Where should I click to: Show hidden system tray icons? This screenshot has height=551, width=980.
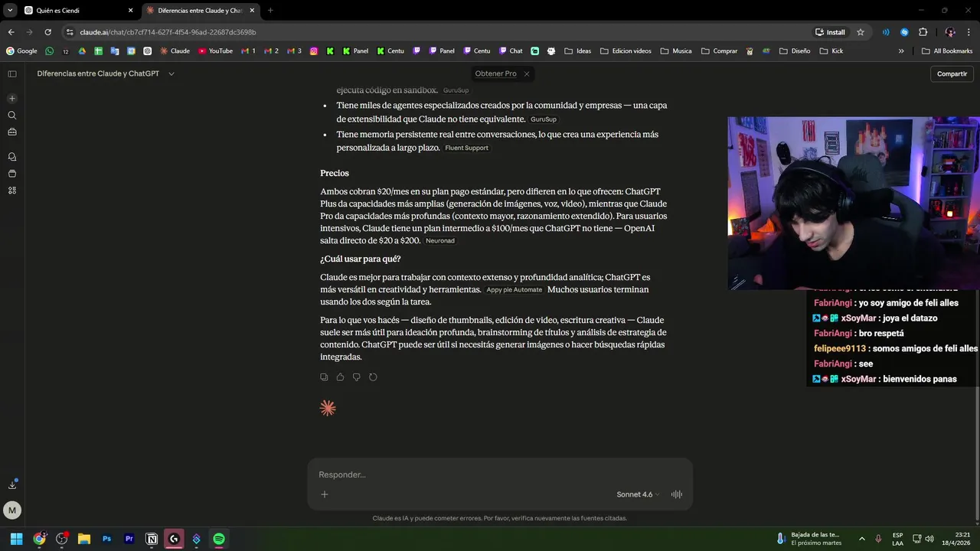click(861, 539)
